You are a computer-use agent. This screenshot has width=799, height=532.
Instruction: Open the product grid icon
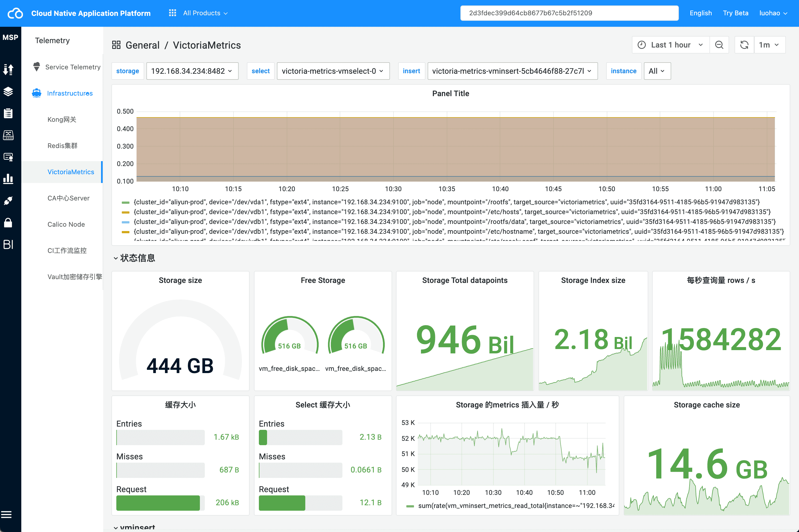[x=172, y=13]
